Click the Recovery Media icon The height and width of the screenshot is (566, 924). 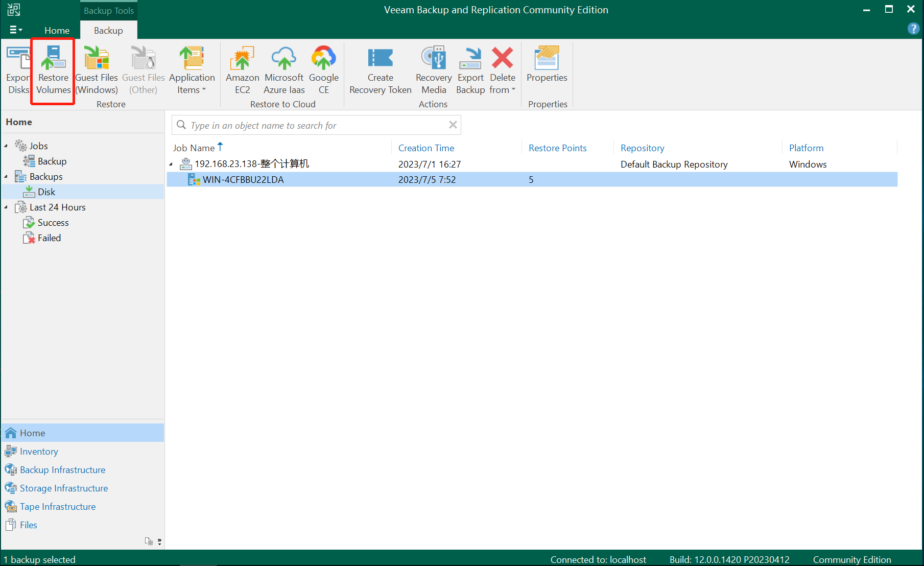[x=434, y=69]
